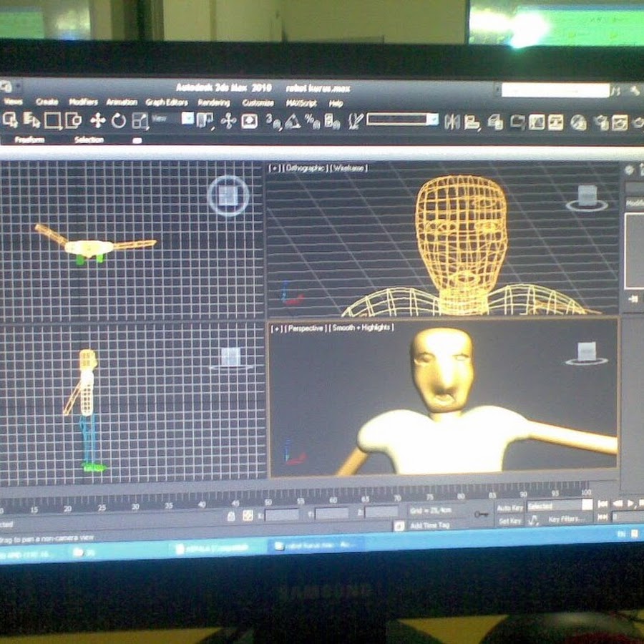
Task: Click frame 50 on the timeline track
Action: (x=268, y=504)
